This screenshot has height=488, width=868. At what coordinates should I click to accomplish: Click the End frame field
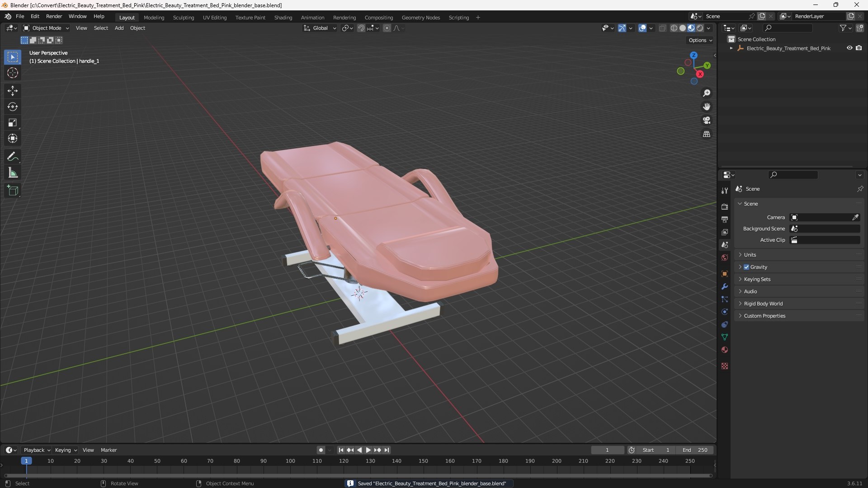point(695,450)
